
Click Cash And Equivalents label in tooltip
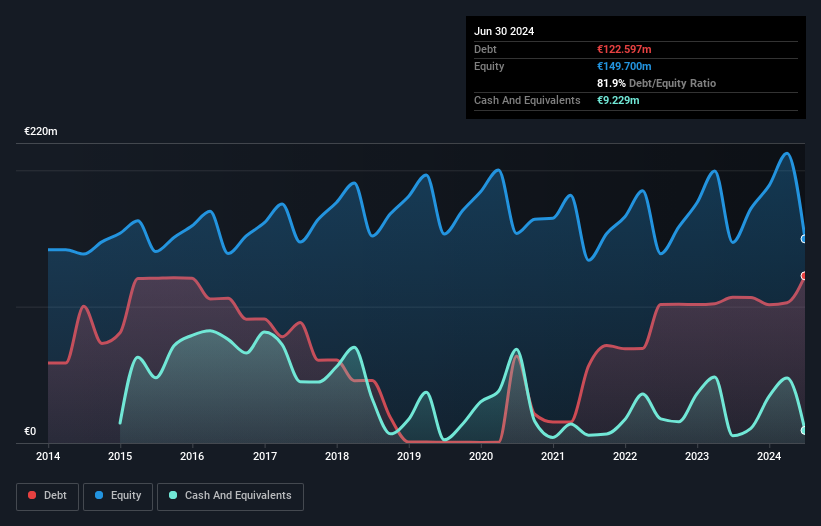click(527, 100)
